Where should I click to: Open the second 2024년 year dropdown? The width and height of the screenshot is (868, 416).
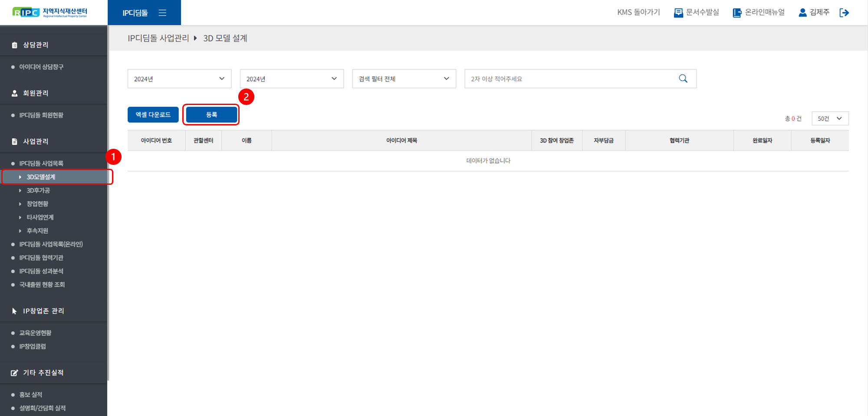pos(292,79)
